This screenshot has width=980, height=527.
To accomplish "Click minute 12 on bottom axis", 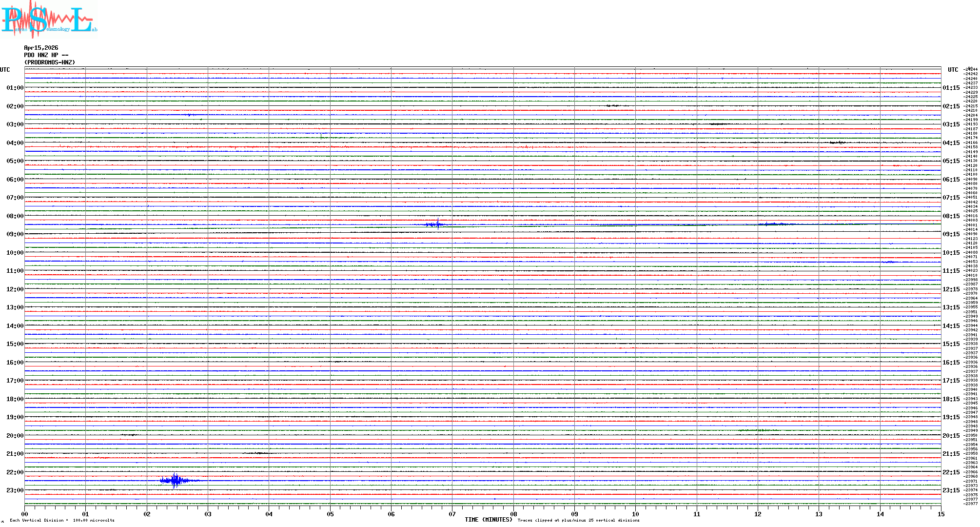I will tap(758, 514).
